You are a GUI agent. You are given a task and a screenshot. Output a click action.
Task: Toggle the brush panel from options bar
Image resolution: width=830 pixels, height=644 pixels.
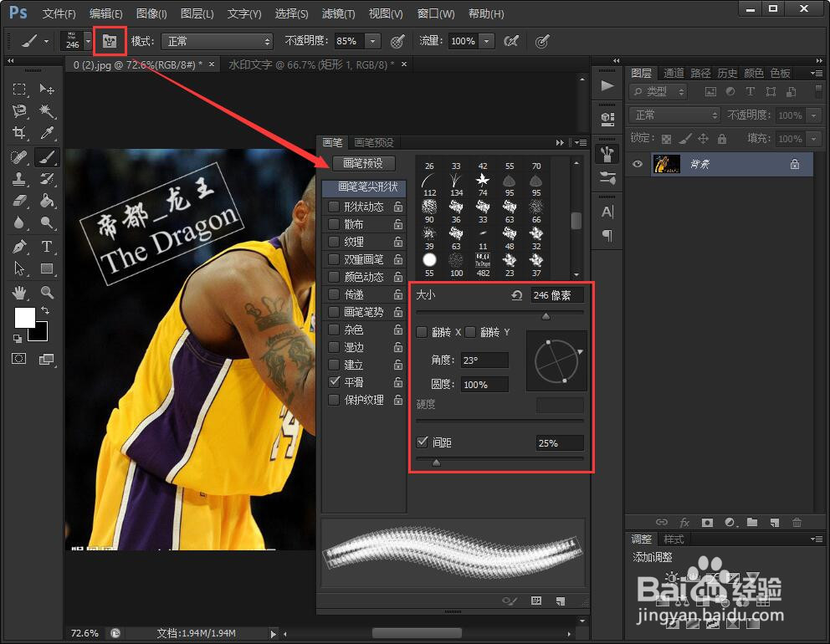tap(110, 41)
